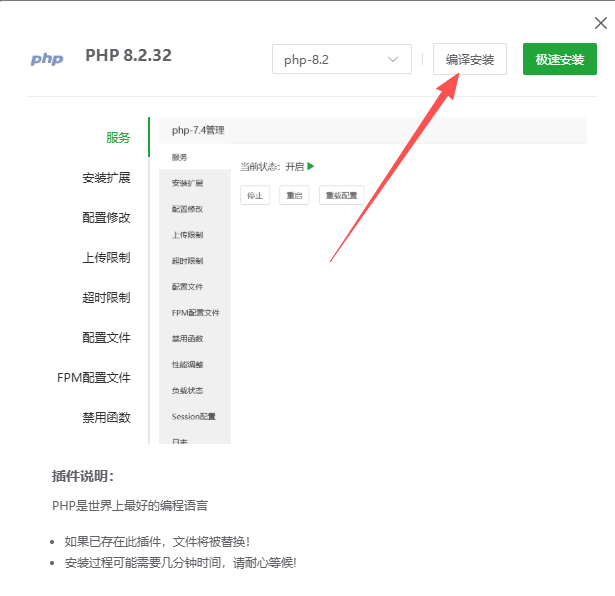Click the 编译安装 button

point(469,59)
